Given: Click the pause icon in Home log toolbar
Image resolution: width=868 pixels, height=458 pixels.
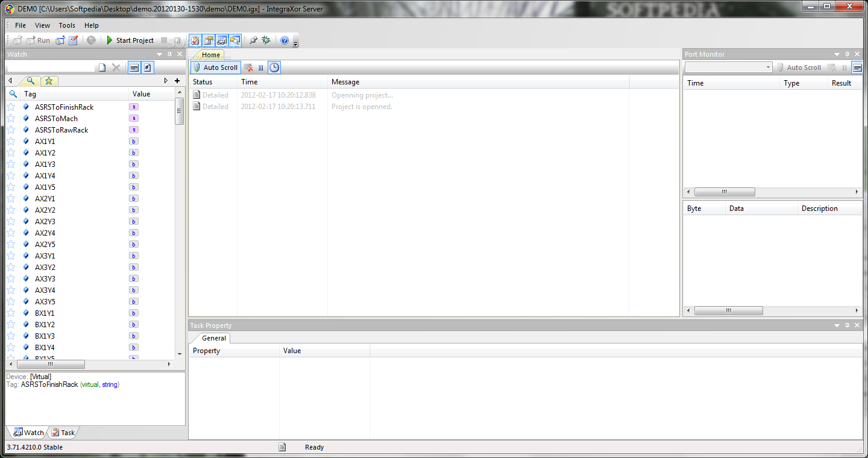Looking at the screenshot, I should (261, 67).
